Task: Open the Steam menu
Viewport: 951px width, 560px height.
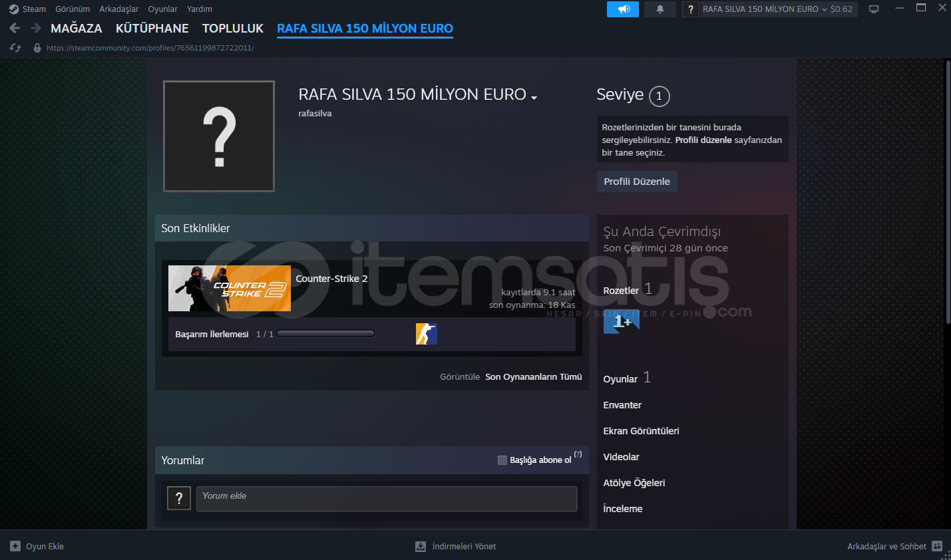Action: pos(27,9)
